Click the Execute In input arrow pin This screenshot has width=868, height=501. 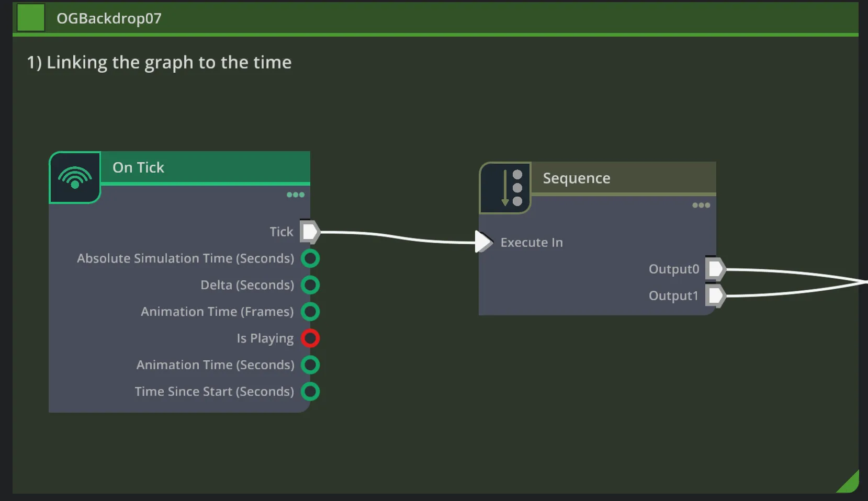483,242
